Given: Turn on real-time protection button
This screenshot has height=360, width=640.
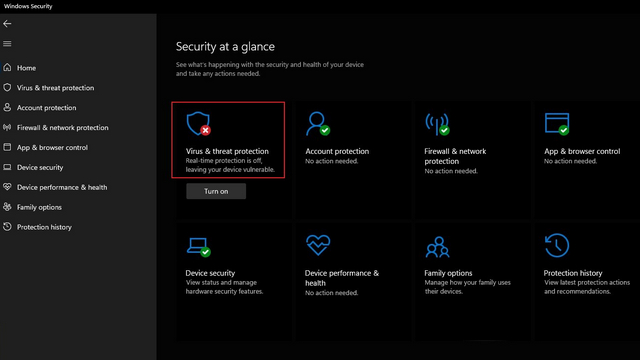Looking at the screenshot, I should 216,191.
